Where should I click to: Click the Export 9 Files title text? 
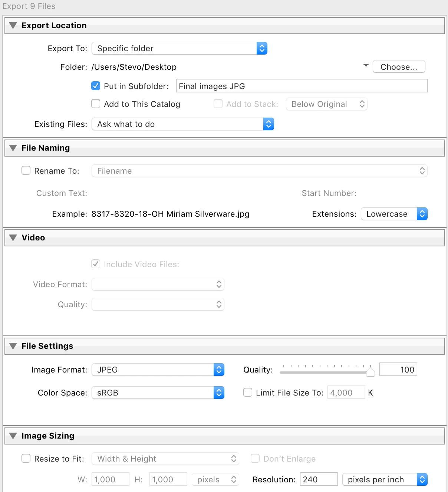tap(29, 6)
